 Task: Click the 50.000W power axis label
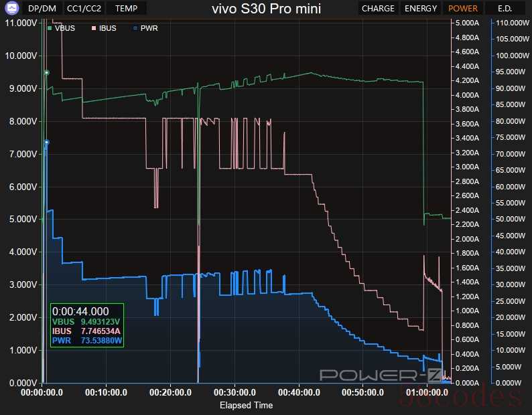(511, 219)
